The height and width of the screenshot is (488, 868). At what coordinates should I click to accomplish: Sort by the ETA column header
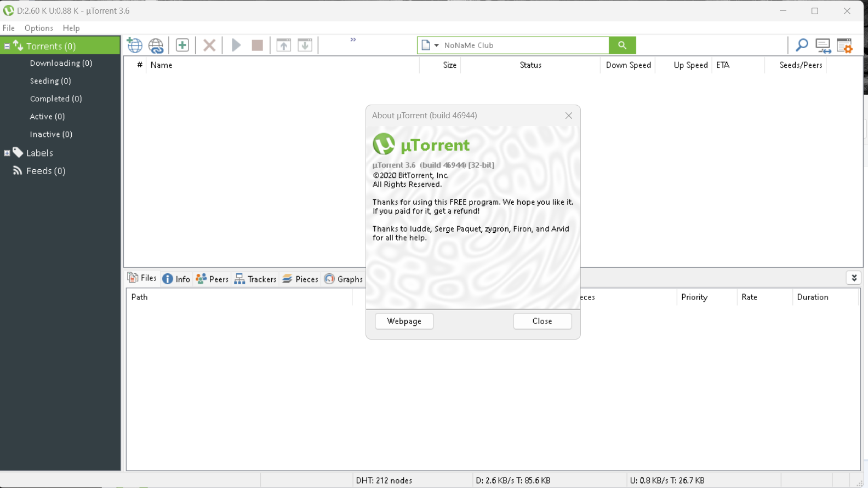point(738,65)
